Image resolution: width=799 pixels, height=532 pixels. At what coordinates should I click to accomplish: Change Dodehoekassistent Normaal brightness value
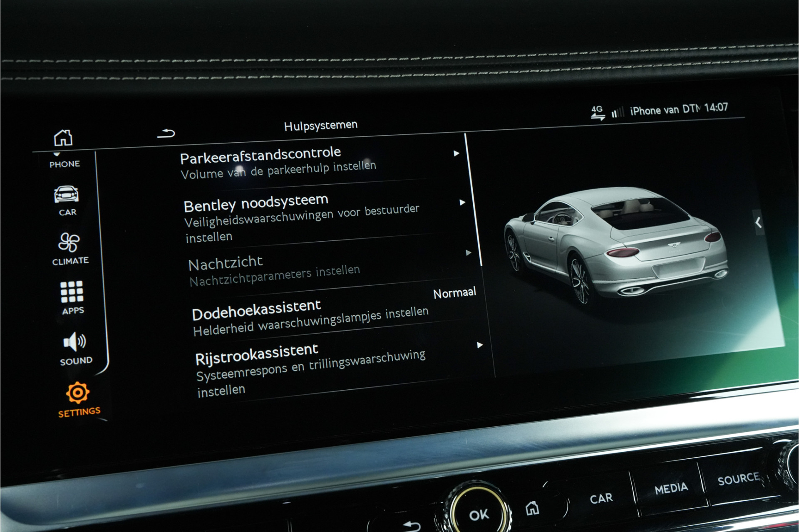454,294
